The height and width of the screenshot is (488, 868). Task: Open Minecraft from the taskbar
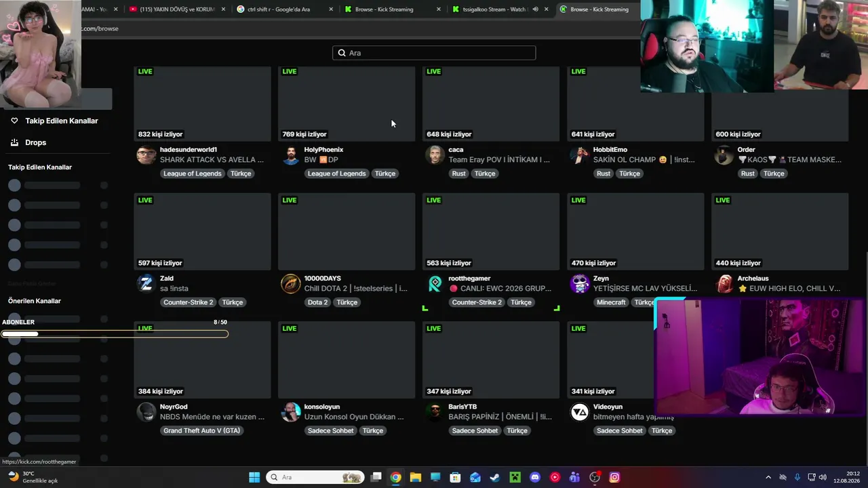515,477
